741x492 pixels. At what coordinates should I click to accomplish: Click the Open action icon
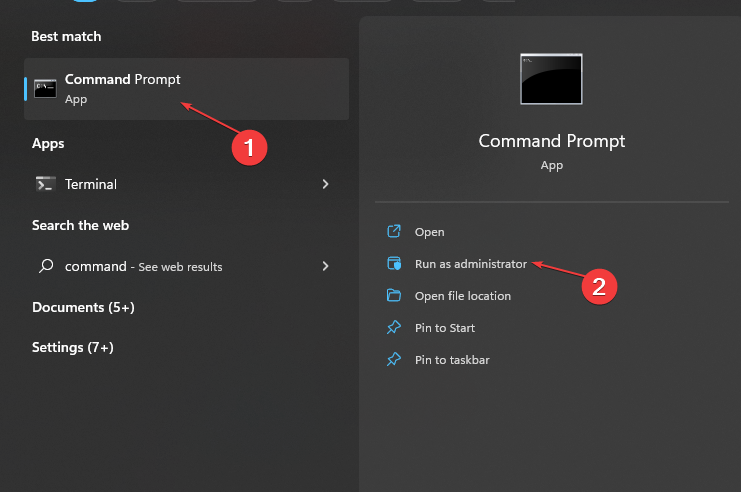pyautogui.click(x=394, y=232)
